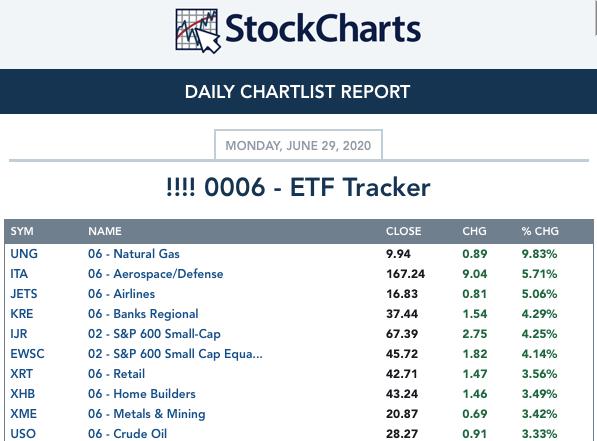The height and width of the screenshot is (441, 597).
Task: Select the XRT ticker symbol
Action: [22, 374]
